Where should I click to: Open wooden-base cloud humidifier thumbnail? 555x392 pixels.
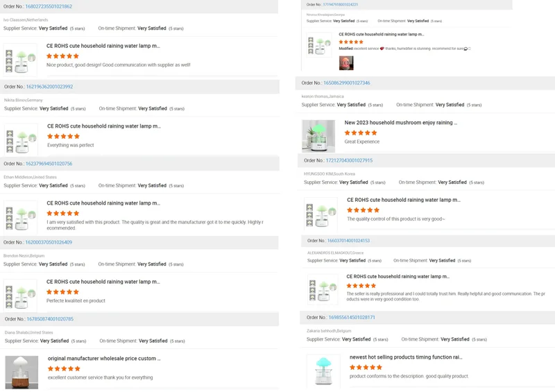coord(21,371)
